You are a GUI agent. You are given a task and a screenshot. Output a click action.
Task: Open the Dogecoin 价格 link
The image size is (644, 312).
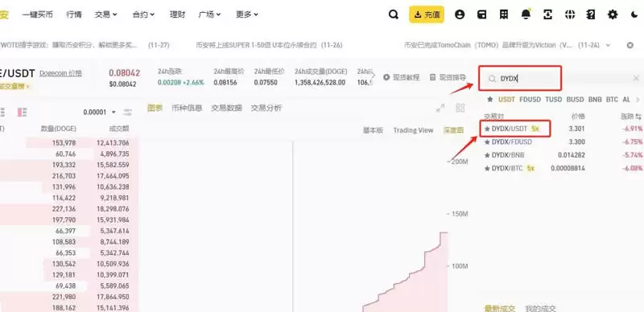click(60, 73)
